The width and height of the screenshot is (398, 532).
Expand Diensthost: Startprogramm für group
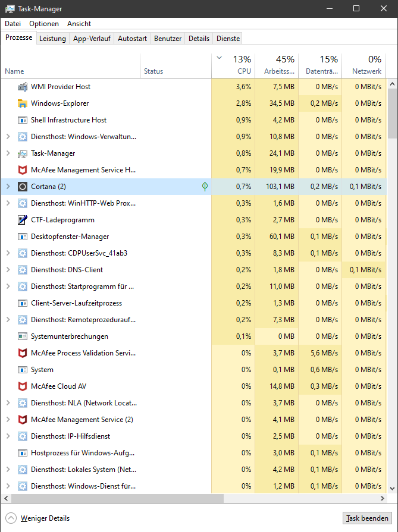tap(8, 286)
